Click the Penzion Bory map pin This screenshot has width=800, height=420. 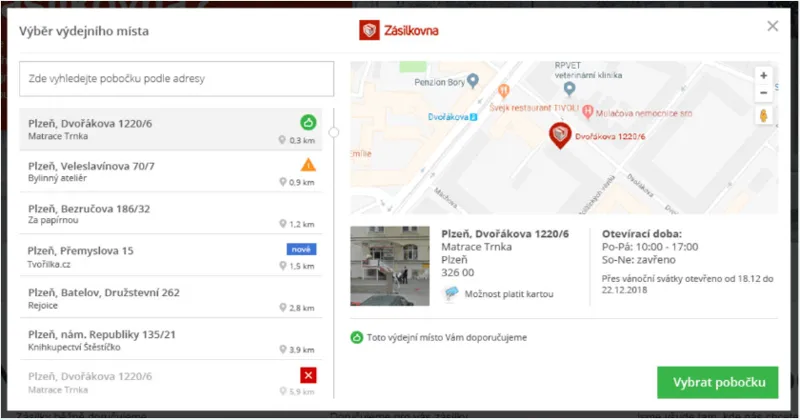click(x=473, y=81)
